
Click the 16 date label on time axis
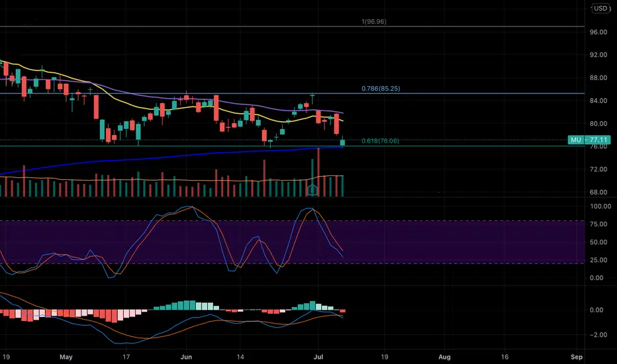[504, 357]
